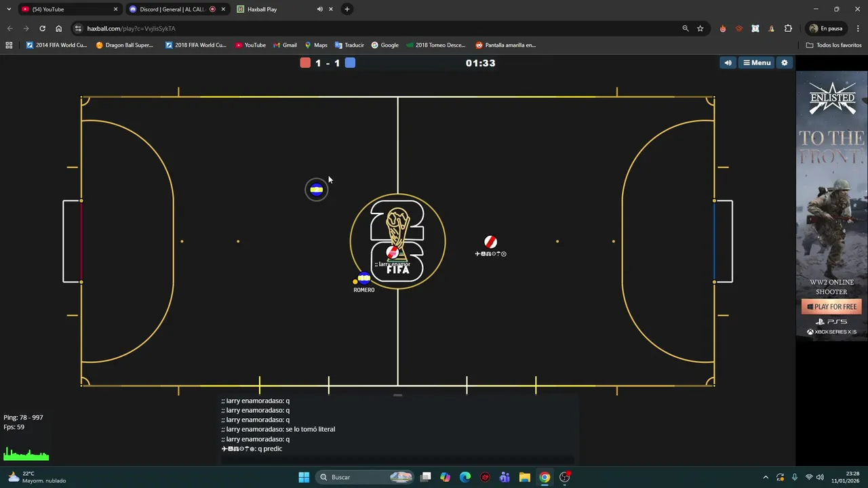Open 2014 FIFA World Cup bookmark
Image resolution: width=868 pixels, height=488 pixels.
point(56,45)
